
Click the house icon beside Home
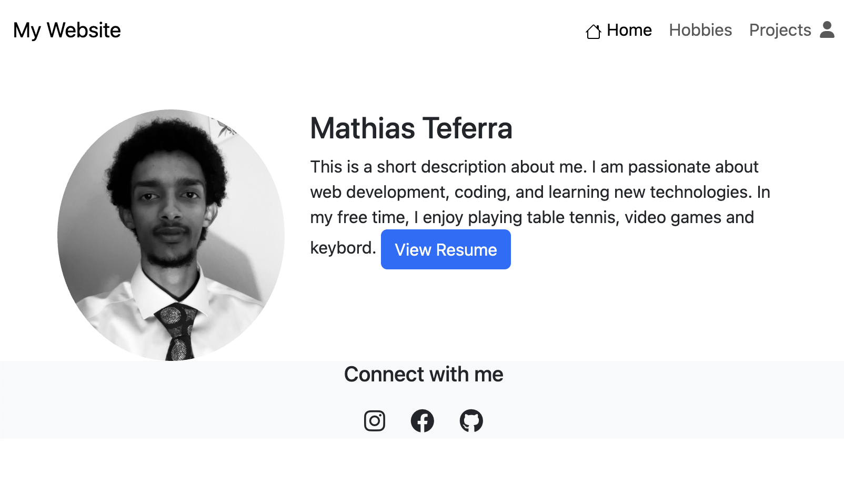coord(593,32)
